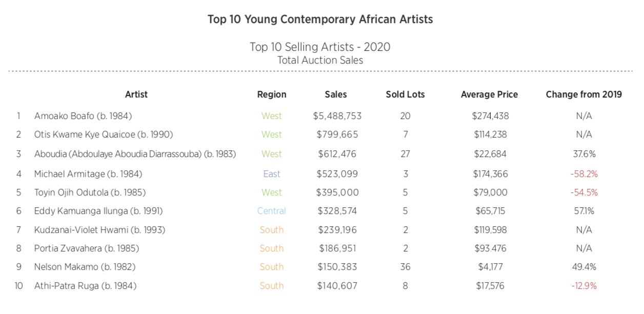Image resolution: width=644 pixels, height=314 pixels.
Task: Click the Artist column header
Action: 136,94
